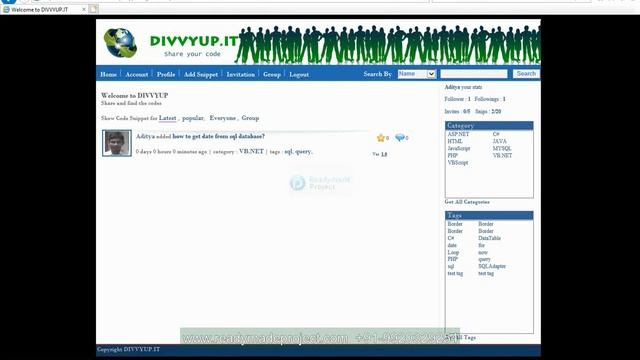
Task: Click the 'for' tag in the Tags box
Action: [482, 245]
